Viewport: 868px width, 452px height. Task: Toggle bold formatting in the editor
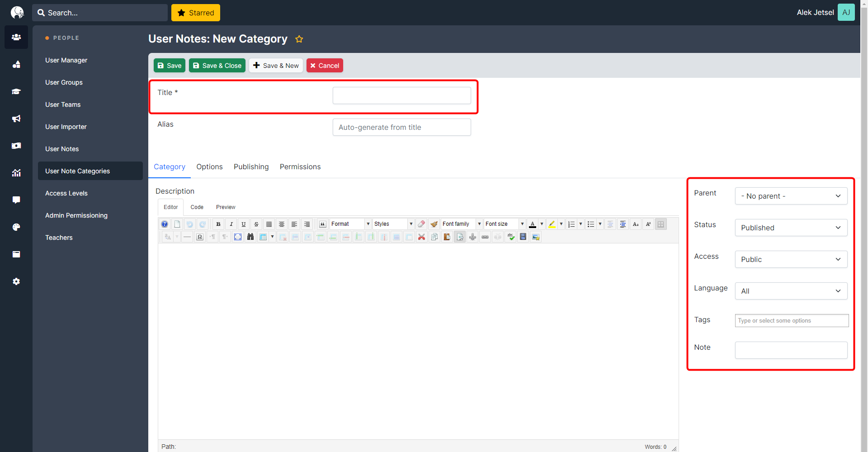[x=218, y=224]
